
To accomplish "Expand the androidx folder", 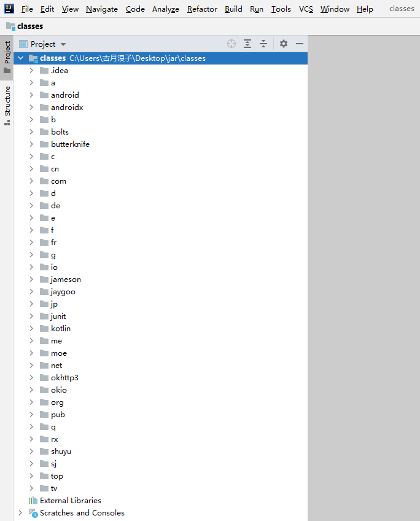I will 31,108.
